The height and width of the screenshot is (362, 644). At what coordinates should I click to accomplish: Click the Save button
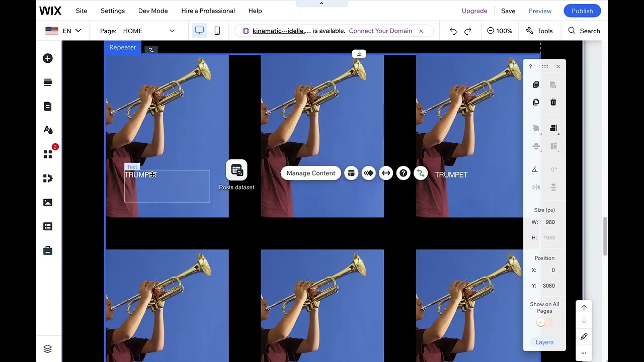tap(508, 11)
